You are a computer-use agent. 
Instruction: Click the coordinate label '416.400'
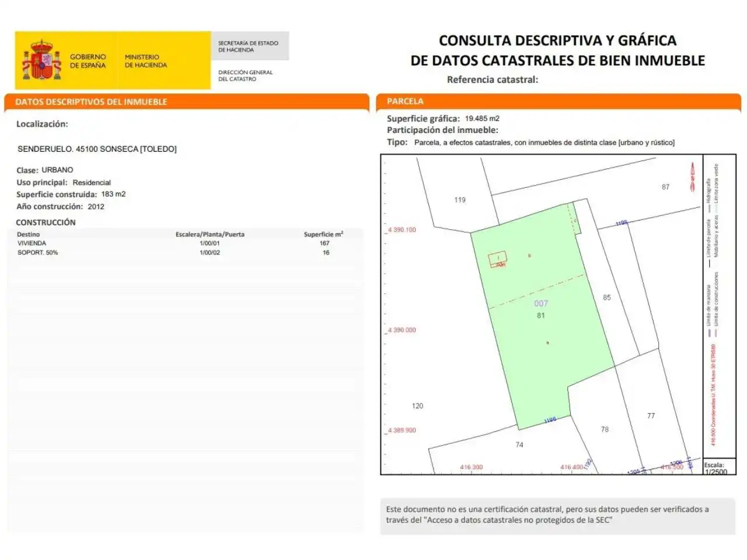pyautogui.click(x=572, y=467)
